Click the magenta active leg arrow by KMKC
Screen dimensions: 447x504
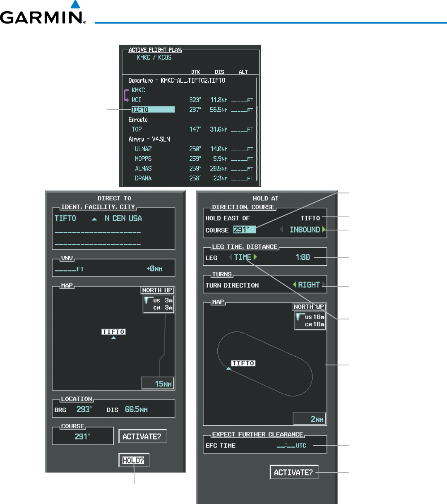[127, 95]
